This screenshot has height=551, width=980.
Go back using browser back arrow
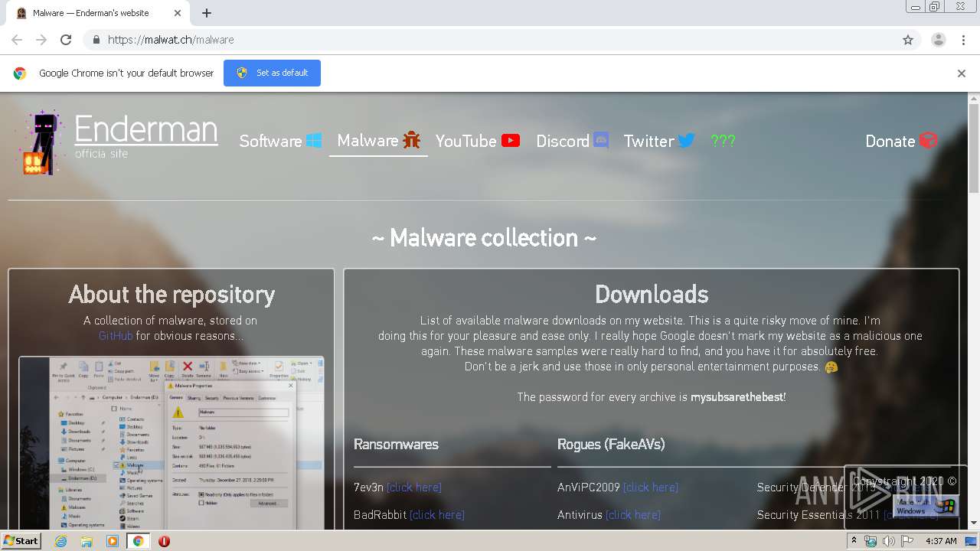(17, 40)
